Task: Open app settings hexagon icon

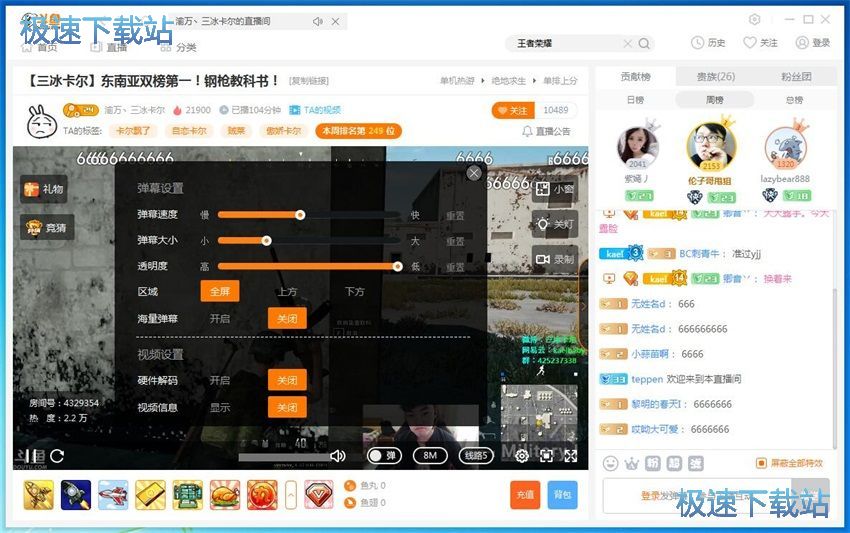Action: click(x=755, y=20)
